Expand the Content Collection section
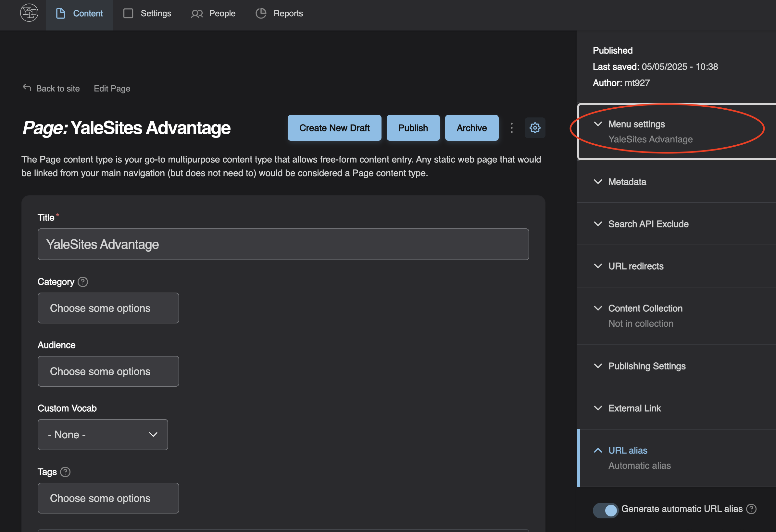Image resolution: width=776 pixels, height=532 pixels. [x=677, y=316]
